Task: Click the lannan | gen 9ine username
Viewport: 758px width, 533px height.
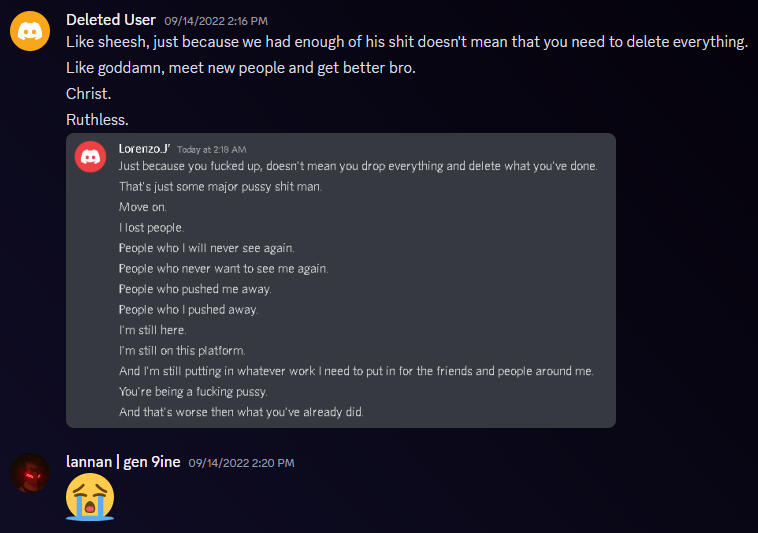Action: pyautogui.click(x=123, y=462)
